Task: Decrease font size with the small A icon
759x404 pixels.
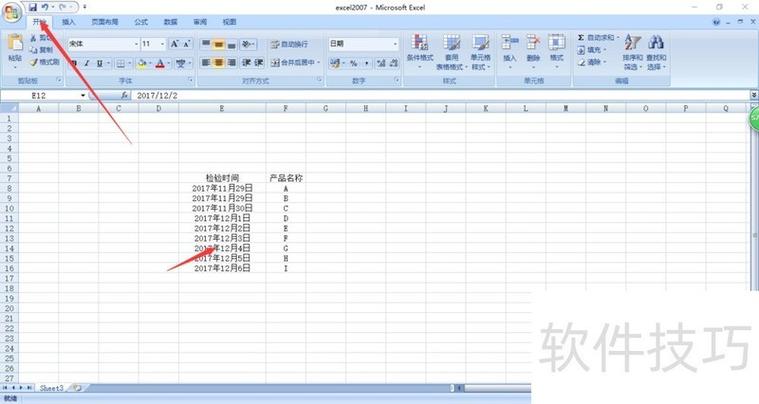Action: click(x=187, y=44)
